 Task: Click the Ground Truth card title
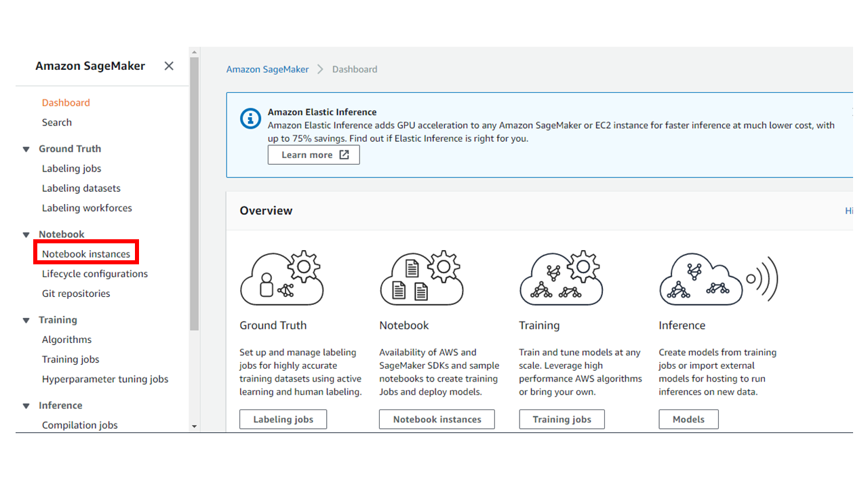pos(273,325)
